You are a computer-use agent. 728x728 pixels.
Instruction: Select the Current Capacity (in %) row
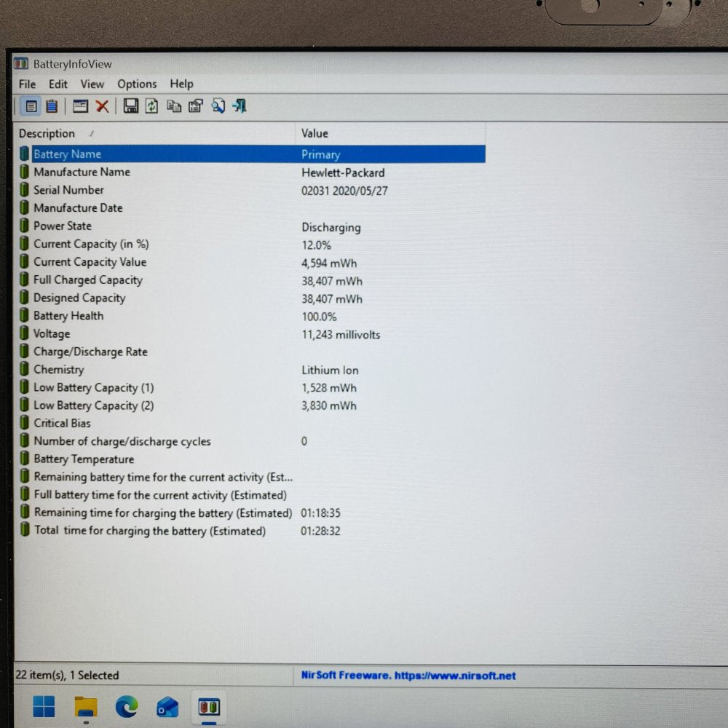click(x=252, y=244)
